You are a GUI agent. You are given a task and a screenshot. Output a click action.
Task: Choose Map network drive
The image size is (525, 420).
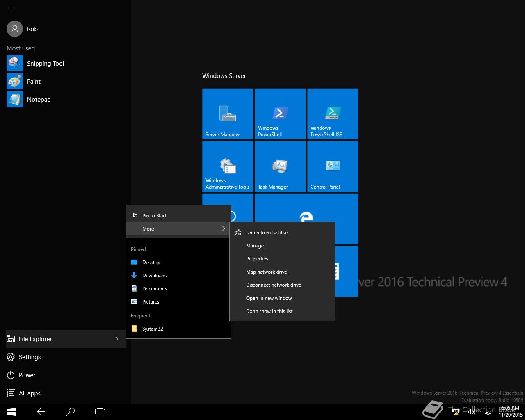(x=282, y=272)
